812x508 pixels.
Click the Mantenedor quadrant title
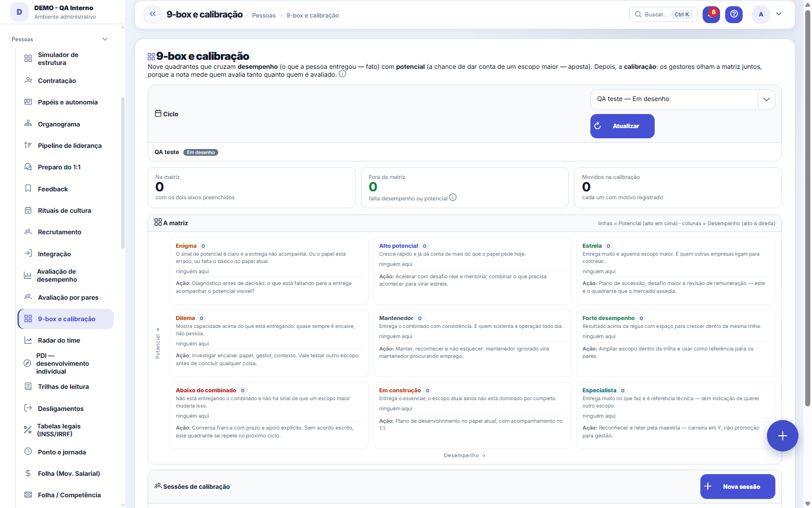click(396, 318)
